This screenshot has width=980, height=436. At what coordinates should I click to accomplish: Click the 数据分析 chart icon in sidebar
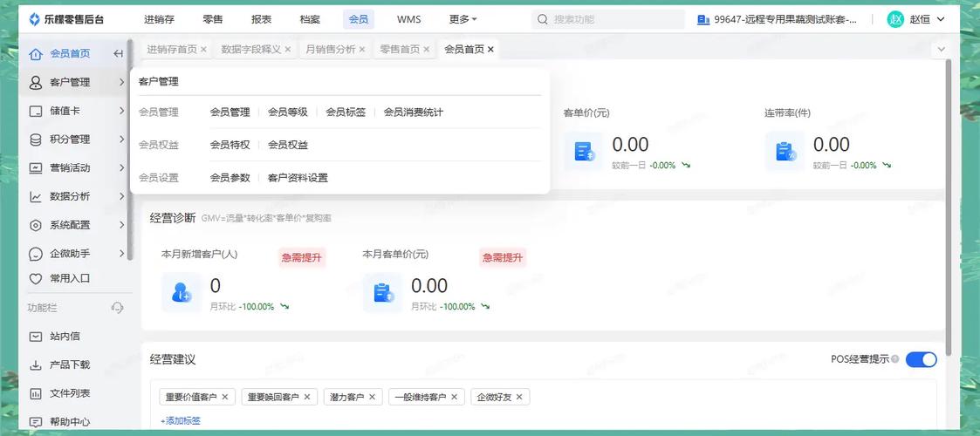(36, 197)
